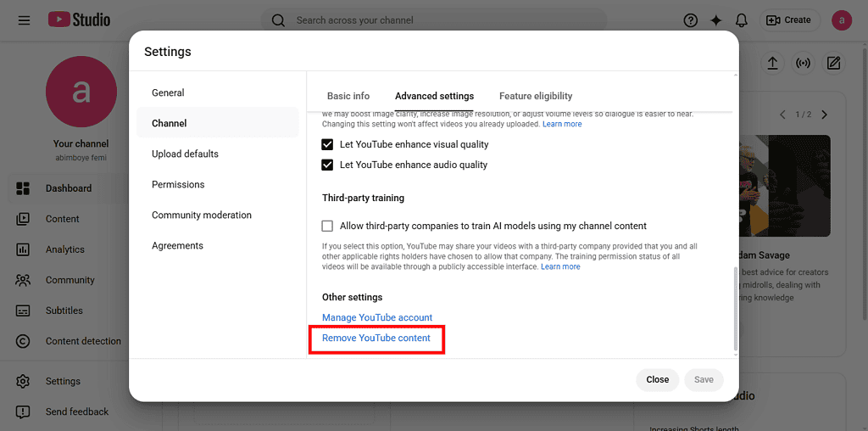Click the Subtitles label in sidebar
Screen dimensions: 868x431
tap(64, 311)
